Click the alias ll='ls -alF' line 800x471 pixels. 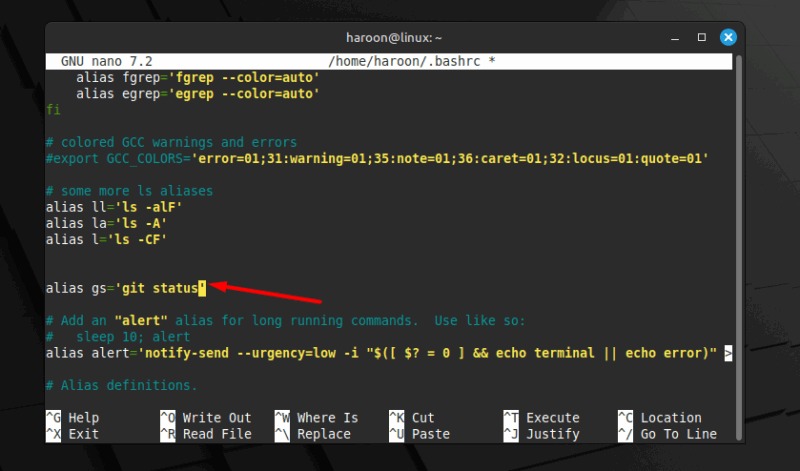point(105,207)
